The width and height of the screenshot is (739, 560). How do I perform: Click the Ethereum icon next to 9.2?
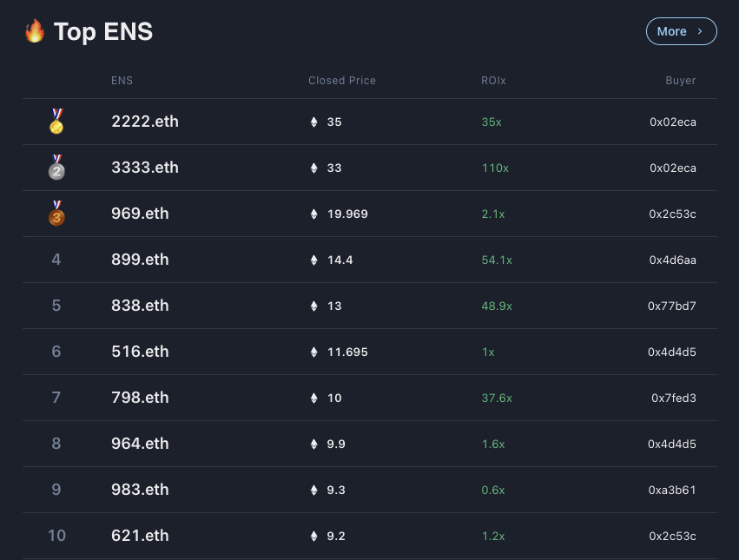click(313, 536)
